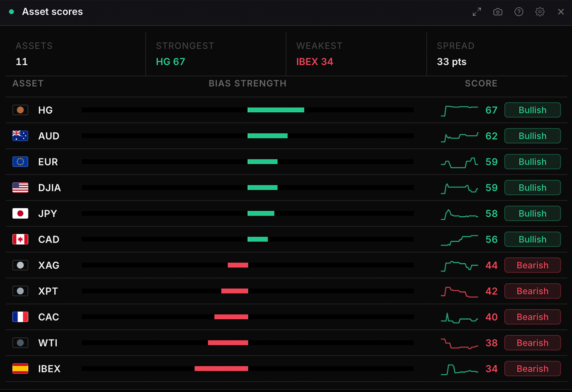This screenshot has height=392, width=572.
Task: Click the Bearish badge for WTI
Action: (532, 343)
